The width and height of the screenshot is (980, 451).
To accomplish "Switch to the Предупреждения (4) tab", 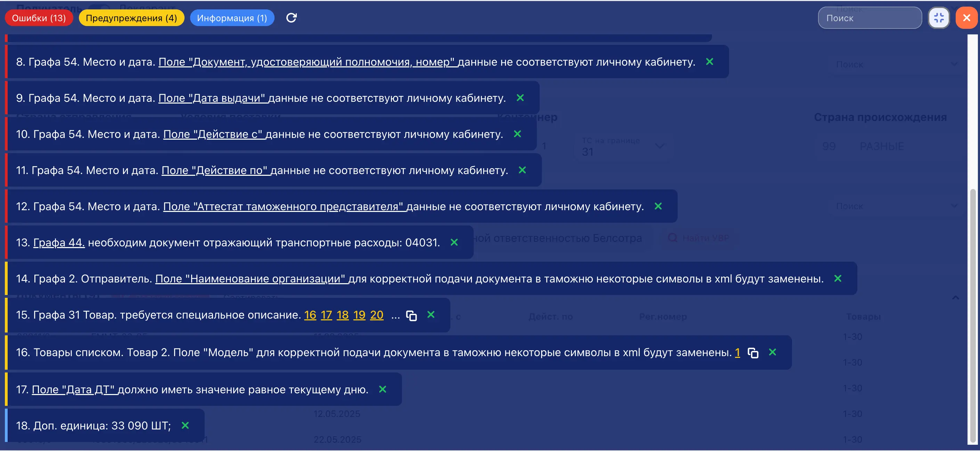I will (x=131, y=17).
